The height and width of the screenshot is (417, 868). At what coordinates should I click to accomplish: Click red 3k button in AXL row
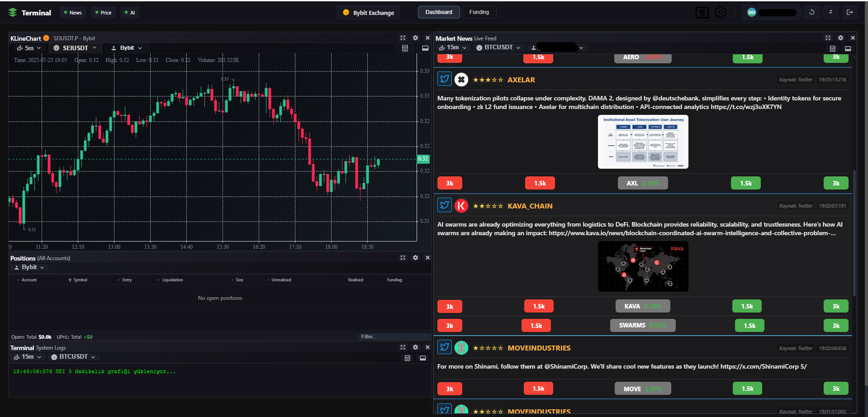pos(450,183)
